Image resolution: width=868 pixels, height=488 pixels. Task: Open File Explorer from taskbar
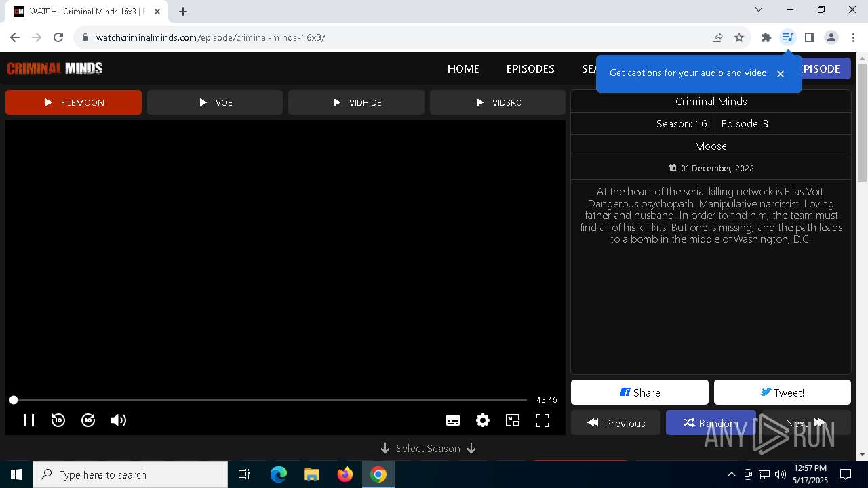tap(312, 474)
